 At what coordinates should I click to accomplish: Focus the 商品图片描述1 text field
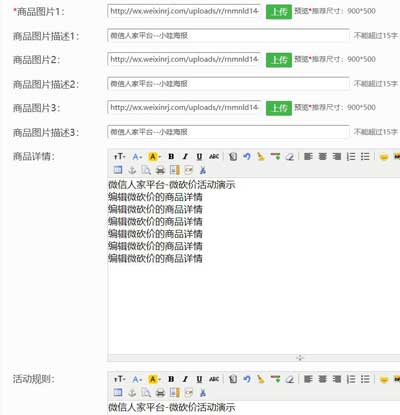click(x=228, y=35)
